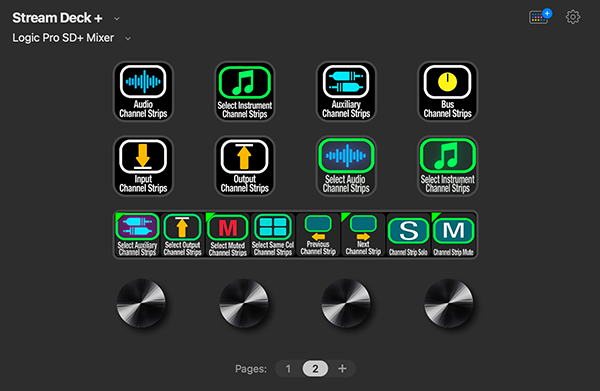Screen dimensions: 600x391
Task: Switch to page 1
Action: pyautogui.click(x=288, y=369)
